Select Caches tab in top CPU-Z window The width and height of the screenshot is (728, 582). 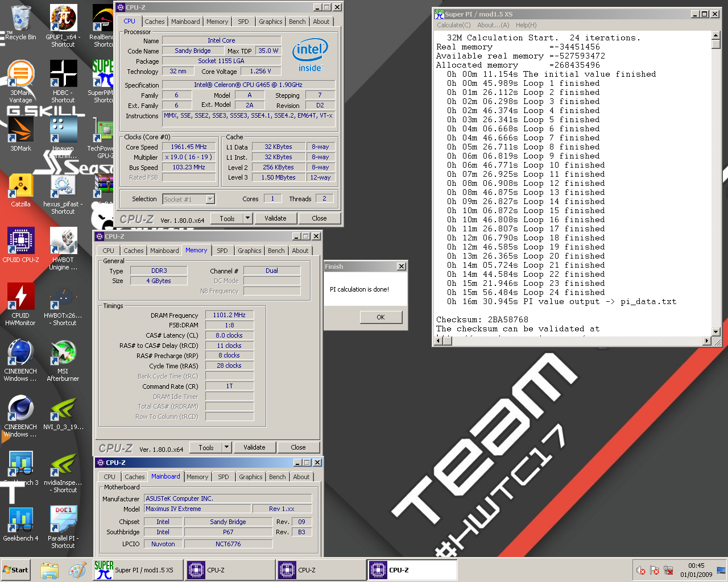pos(154,22)
